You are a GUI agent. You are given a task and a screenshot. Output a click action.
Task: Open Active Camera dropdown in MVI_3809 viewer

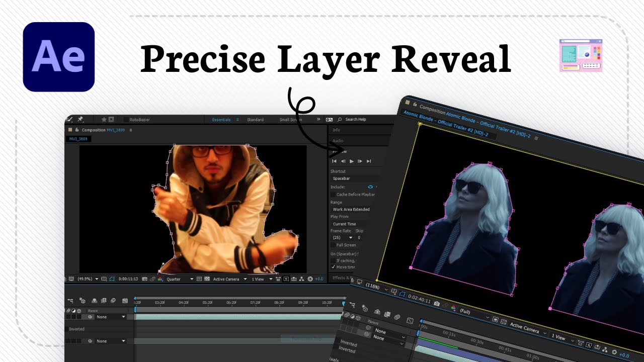pyautogui.click(x=229, y=279)
